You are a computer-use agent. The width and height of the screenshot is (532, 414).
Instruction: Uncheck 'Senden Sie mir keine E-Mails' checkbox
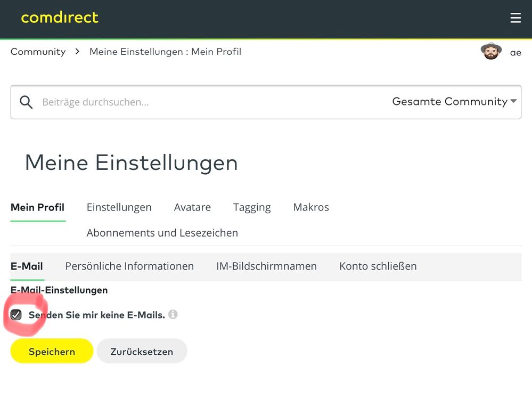point(17,315)
